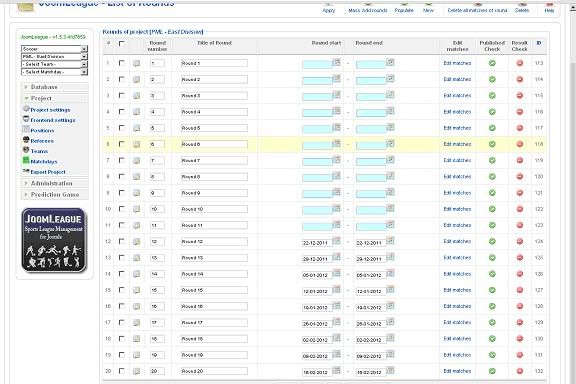Open calendar picker for Round 20 end date
The height and width of the screenshot is (384, 576).
[x=390, y=370]
